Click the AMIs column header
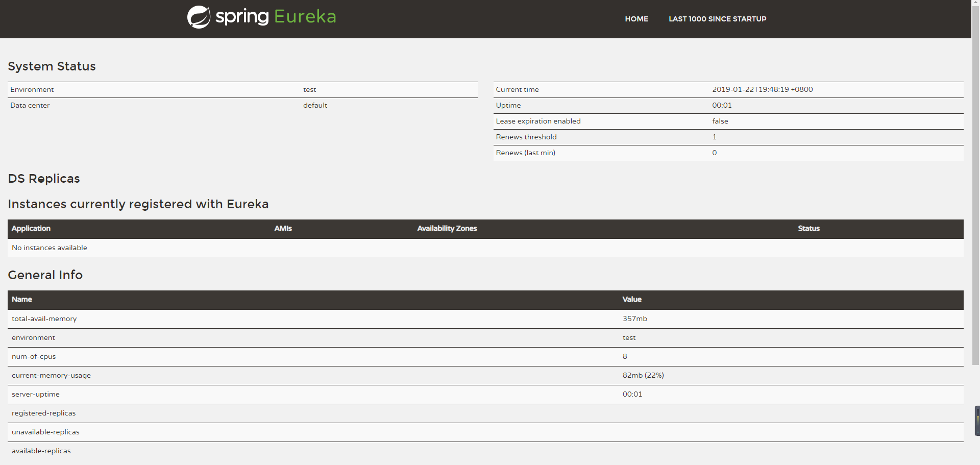Image resolution: width=980 pixels, height=465 pixels. tap(283, 229)
